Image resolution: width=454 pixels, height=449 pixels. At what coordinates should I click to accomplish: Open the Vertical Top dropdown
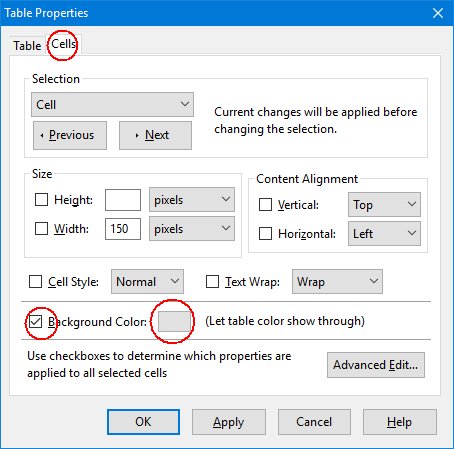point(384,204)
